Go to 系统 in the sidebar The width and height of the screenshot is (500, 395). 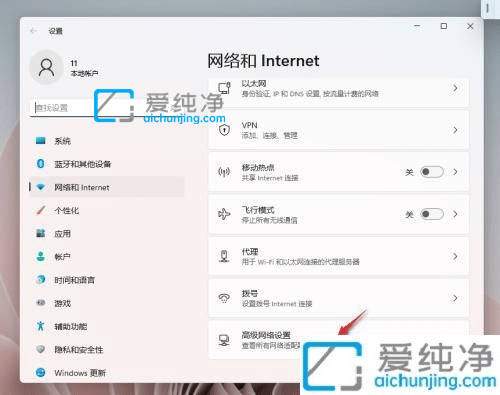tap(107, 141)
